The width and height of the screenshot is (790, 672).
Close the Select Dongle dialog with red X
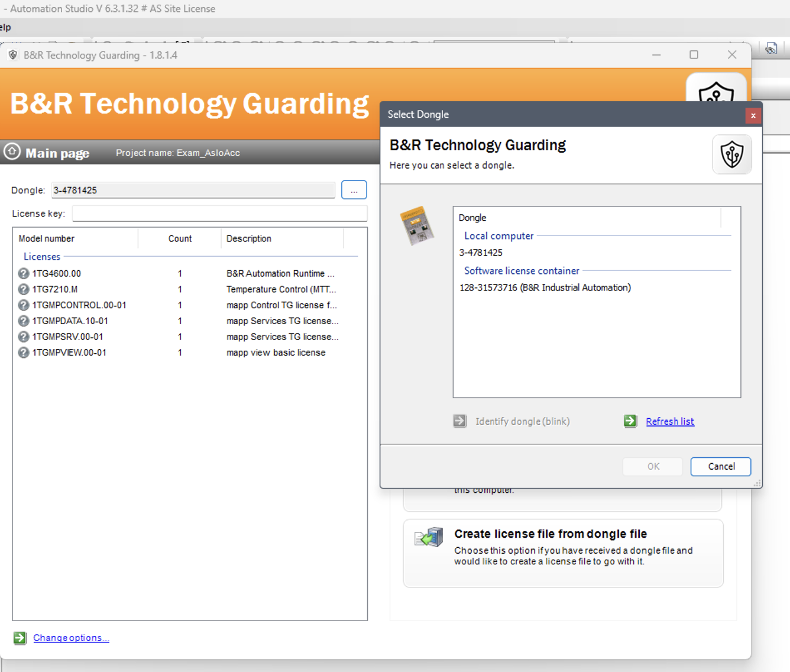pyautogui.click(x=753, y=115)
